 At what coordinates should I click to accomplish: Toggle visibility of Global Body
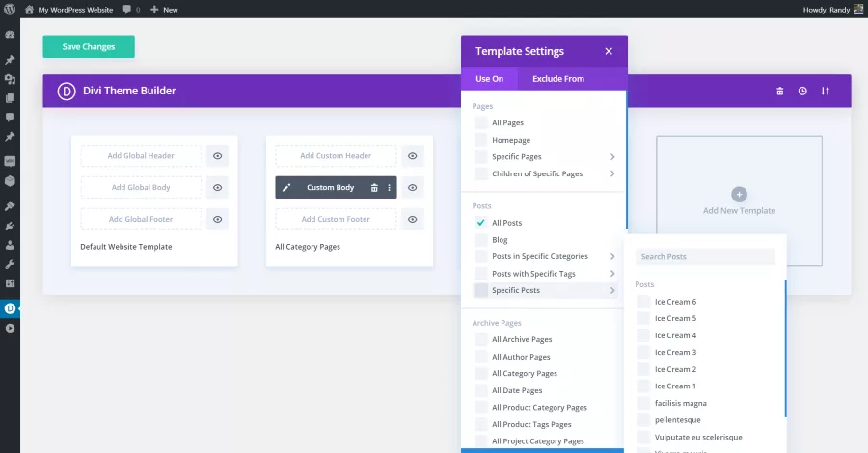(218, 188)
